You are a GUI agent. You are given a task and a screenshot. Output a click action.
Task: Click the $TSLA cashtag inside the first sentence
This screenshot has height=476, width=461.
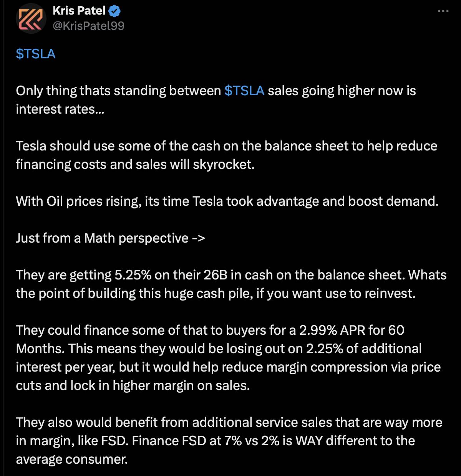(x=244, y=91)
